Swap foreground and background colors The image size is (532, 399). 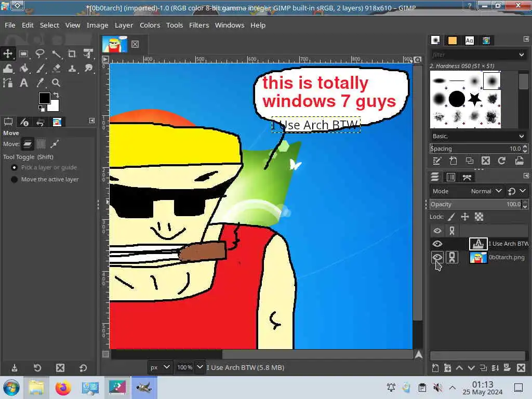tap(56, 95)
